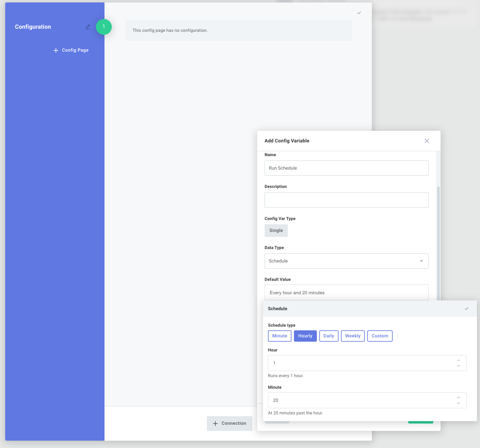This screenshot has height=448, width=480.
Task: Add a new Config Page
Action: point(71,50)
